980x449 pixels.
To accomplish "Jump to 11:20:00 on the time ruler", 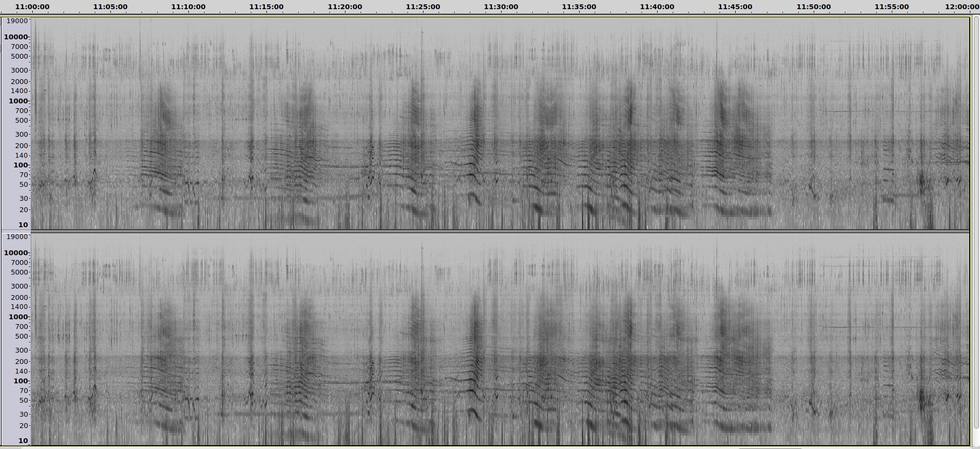I will coord(344,7).
